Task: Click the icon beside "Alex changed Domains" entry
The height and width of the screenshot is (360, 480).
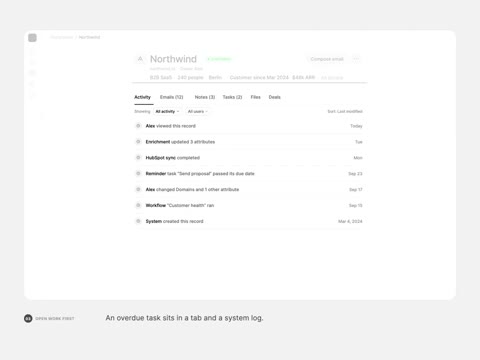Action: tap(138, 189)
